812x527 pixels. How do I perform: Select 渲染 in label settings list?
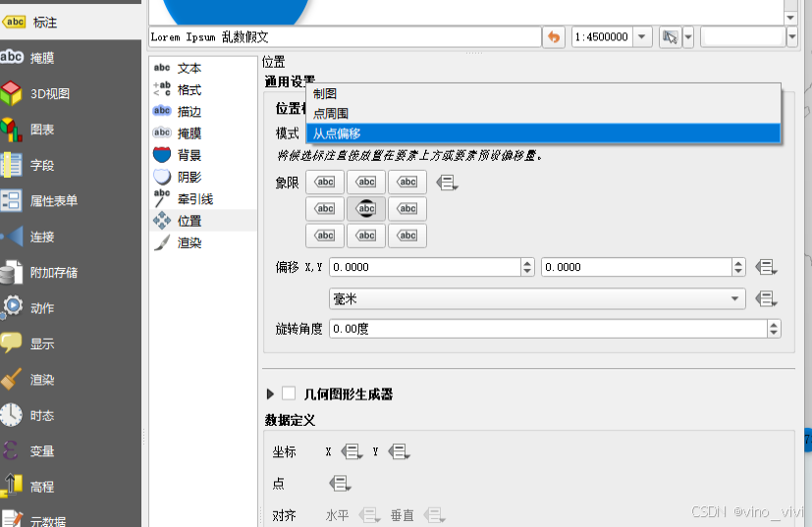[203, 242]
